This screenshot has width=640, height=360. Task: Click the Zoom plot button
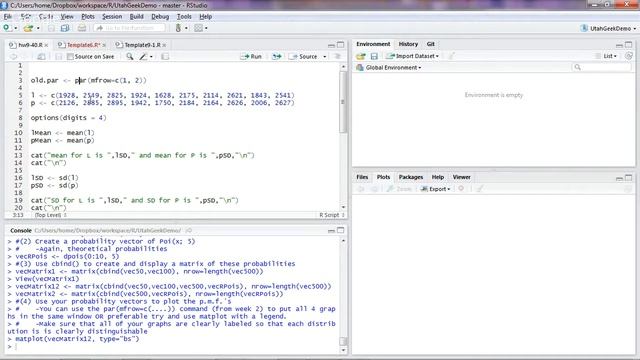coord(399,189)
